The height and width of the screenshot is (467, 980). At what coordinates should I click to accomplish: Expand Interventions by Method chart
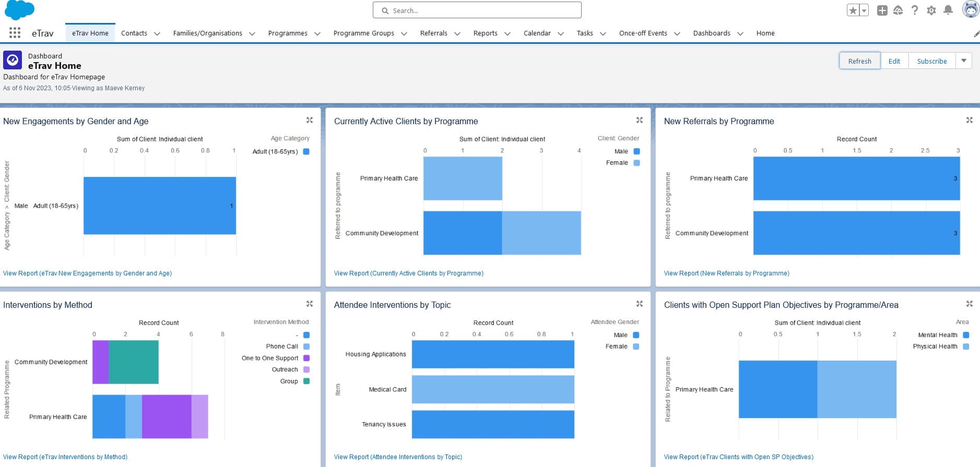click(x=310, y=304)
